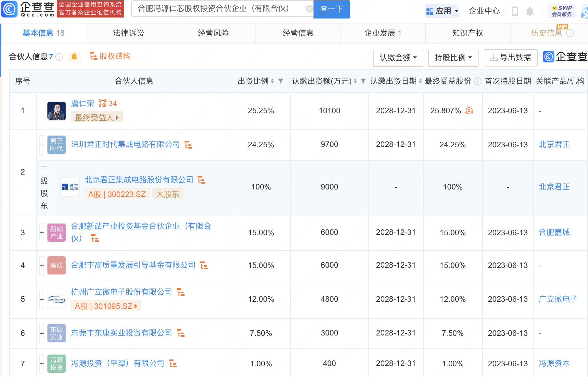The image size is (588, 377).
Task: Switch to 经营风险 tab
Action: click(213, 33)
